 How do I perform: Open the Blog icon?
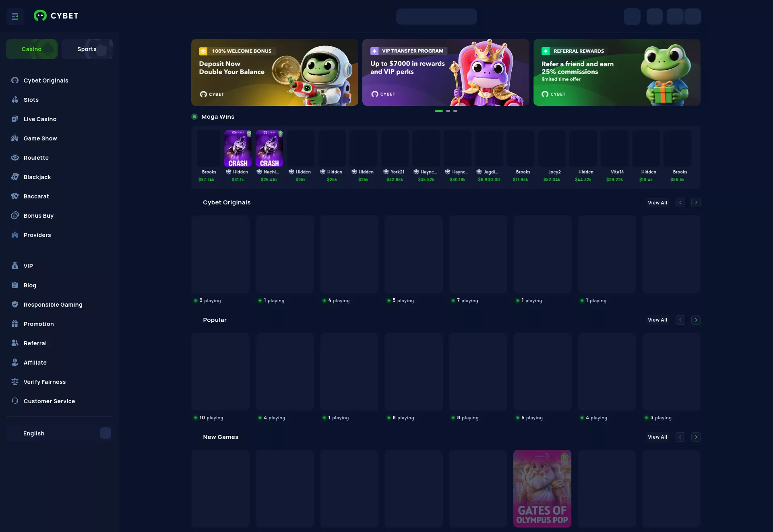pos(15,285)
